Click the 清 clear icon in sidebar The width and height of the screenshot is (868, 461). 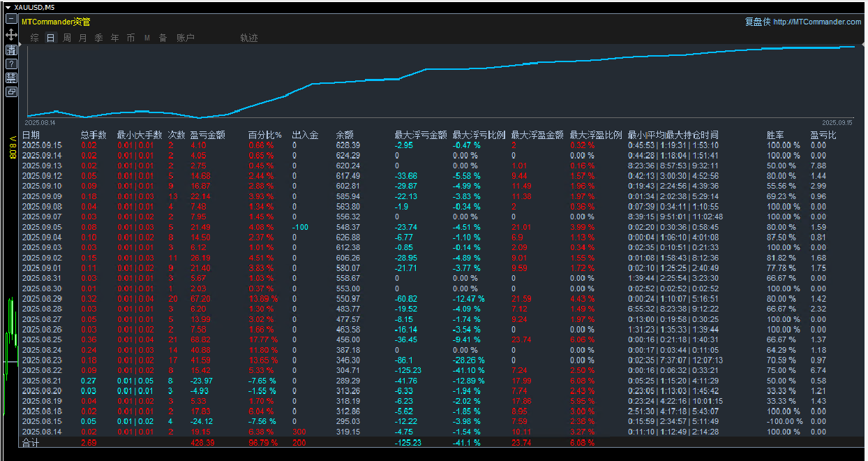[x=11, y=50]
